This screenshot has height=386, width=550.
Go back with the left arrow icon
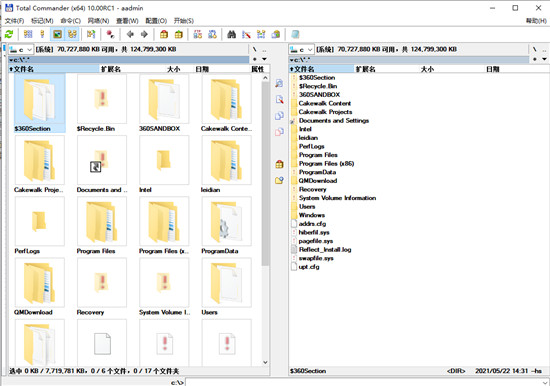click(130, 34)
